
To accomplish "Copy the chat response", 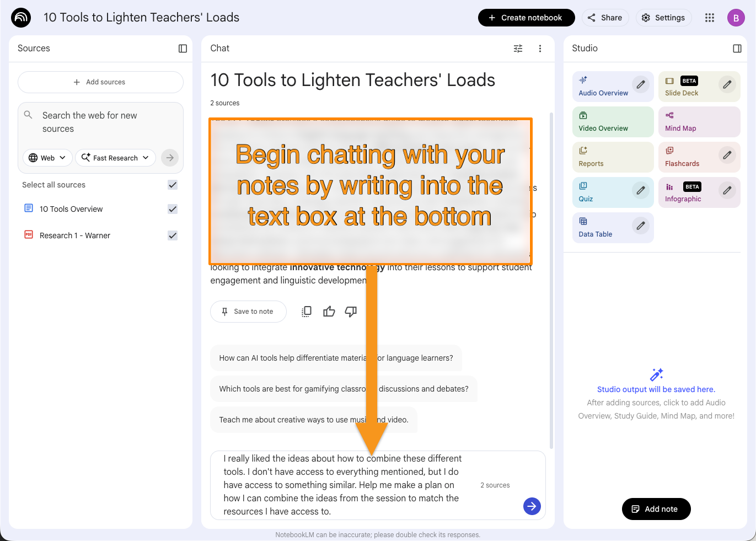I will [x=307, y=312].
